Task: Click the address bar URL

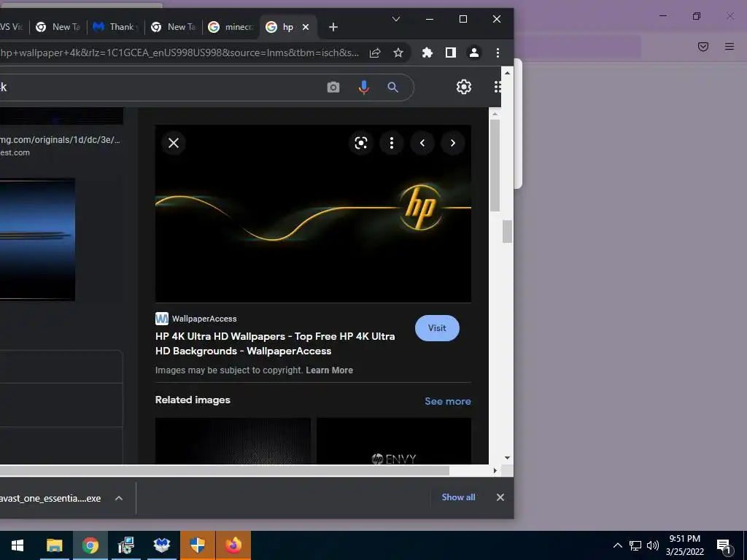Action: coord(179,52)
